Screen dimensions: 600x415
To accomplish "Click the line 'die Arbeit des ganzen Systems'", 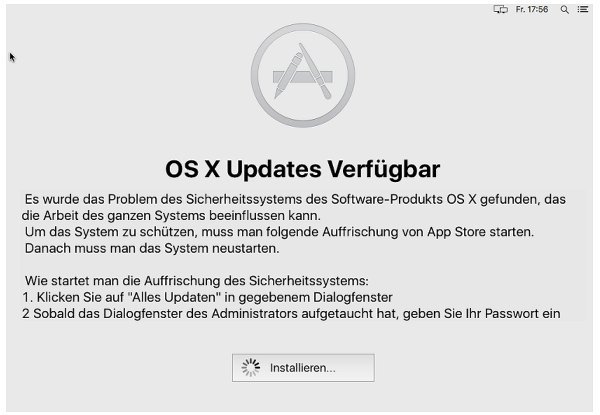I will (171, 216).
